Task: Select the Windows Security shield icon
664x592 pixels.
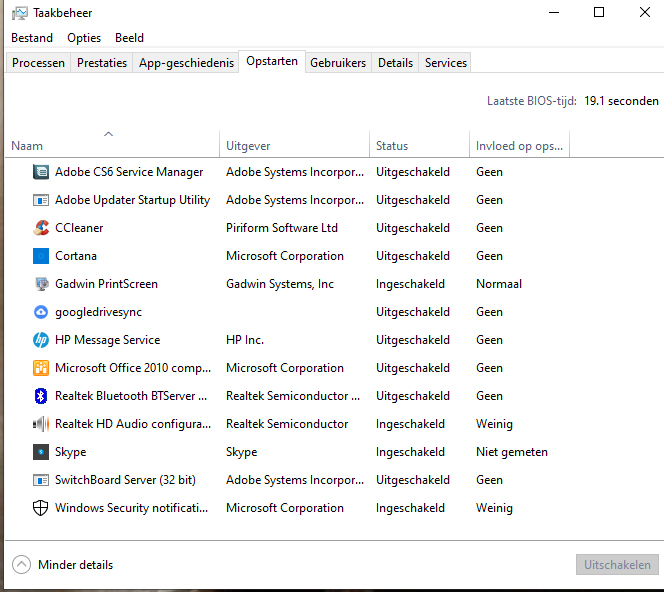Action: (41, 508)
